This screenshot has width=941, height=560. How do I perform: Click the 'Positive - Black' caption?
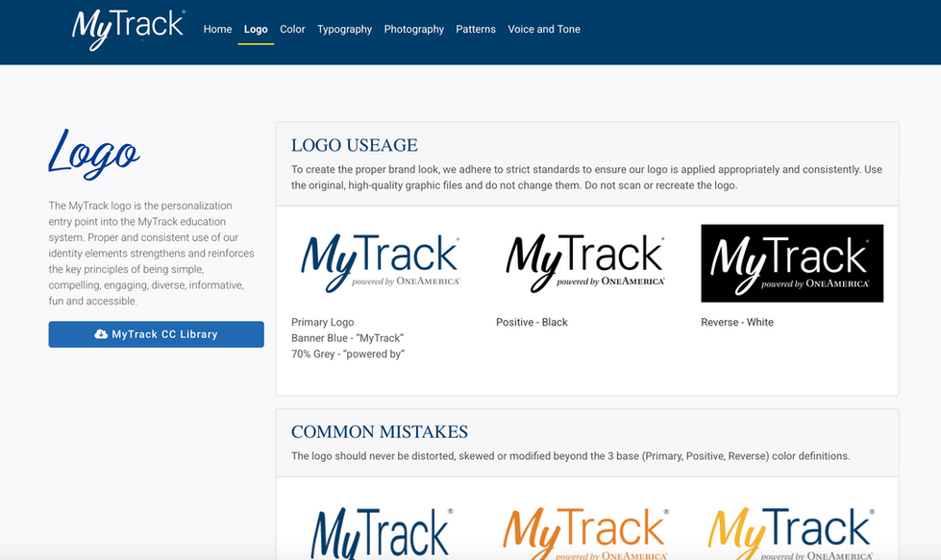click(x=532, y=322)
